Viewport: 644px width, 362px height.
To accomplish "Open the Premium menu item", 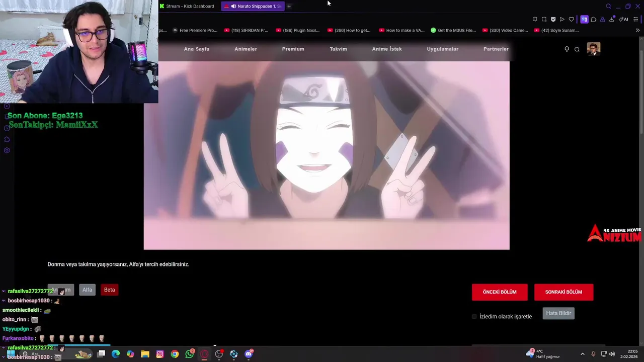I will [293, 49].
